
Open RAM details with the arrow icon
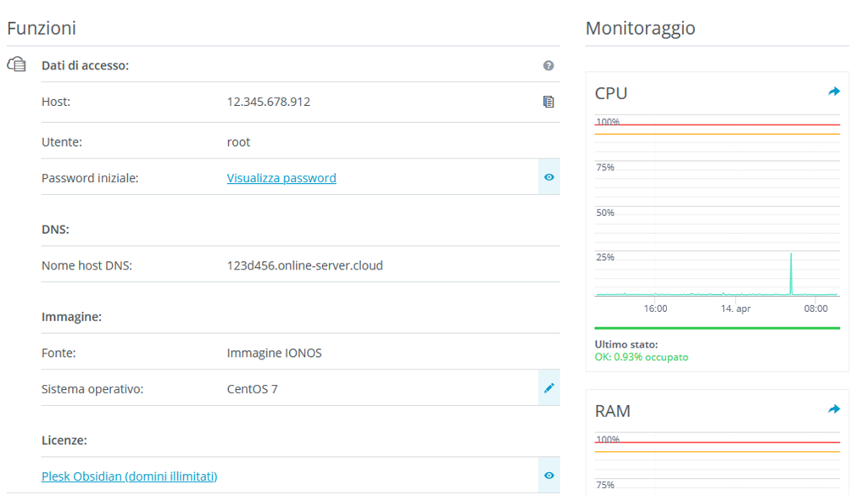(x=834, y=409)
